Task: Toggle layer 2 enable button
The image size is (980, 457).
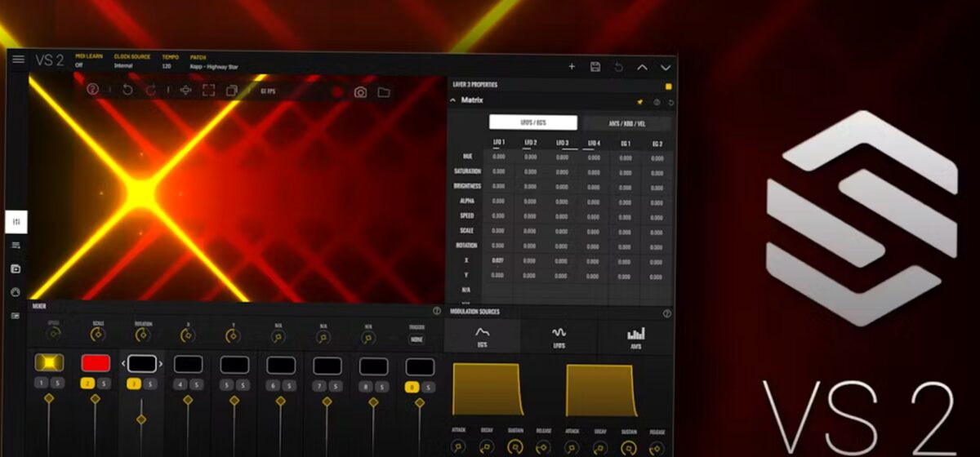Action: 88,384
